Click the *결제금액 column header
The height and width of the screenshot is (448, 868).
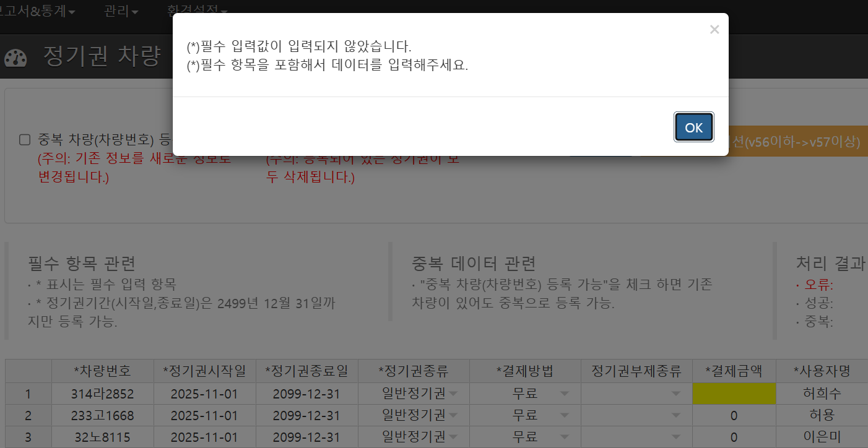click(x=734, y=371)
